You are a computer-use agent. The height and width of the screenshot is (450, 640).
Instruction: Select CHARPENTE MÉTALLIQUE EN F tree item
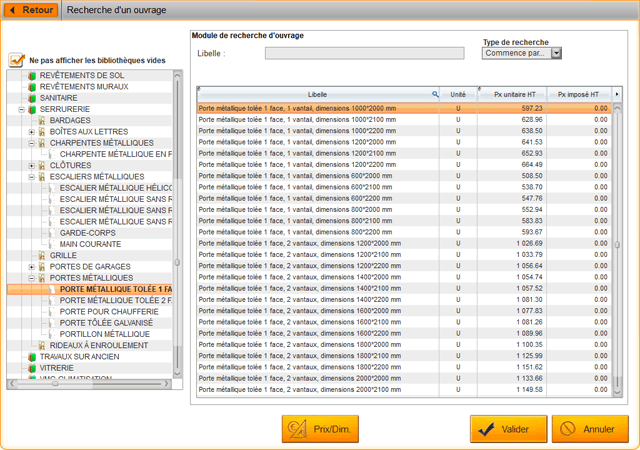pyautogui.click(x=116, y=154)
